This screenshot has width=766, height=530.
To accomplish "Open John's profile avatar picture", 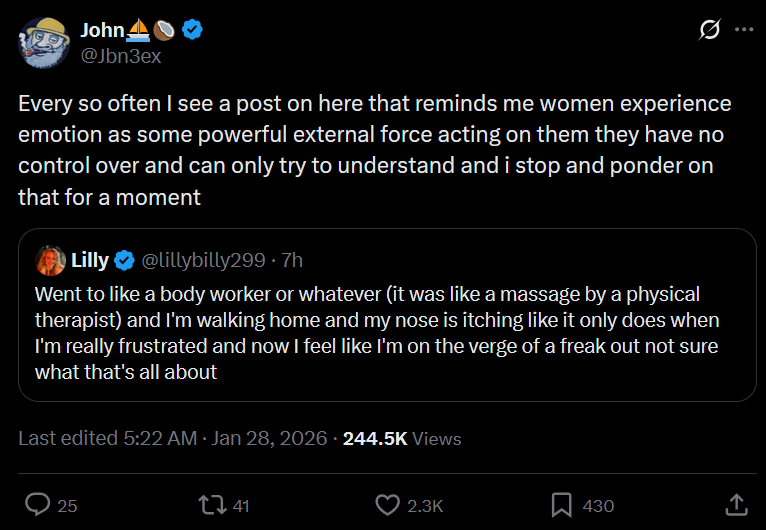I will click(x=41, y=42).
